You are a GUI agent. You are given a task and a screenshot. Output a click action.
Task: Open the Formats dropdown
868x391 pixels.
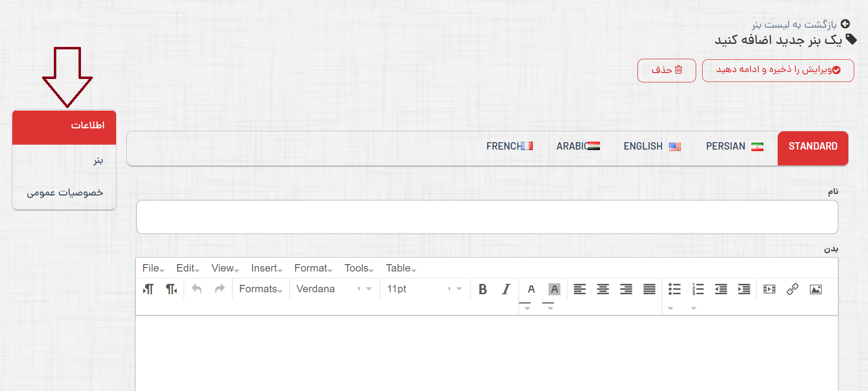pos(261,289)
